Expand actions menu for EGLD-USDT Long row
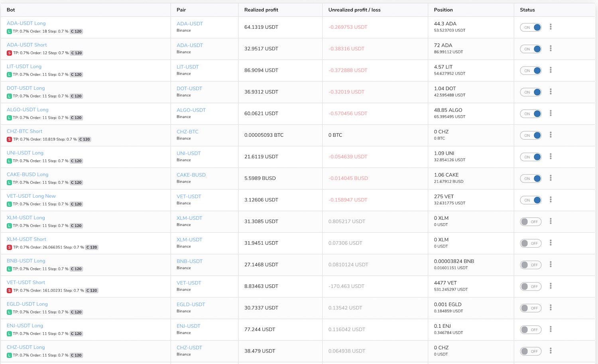The height and width of the screenshot is (364, 598). (x=551, y=307)
